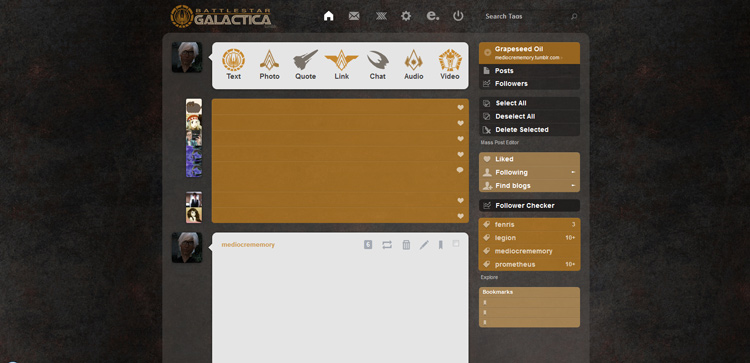The height and width of the screenshot is (363, 750).
Task: Open the legion tracked tag
Action: click(529, 238)
